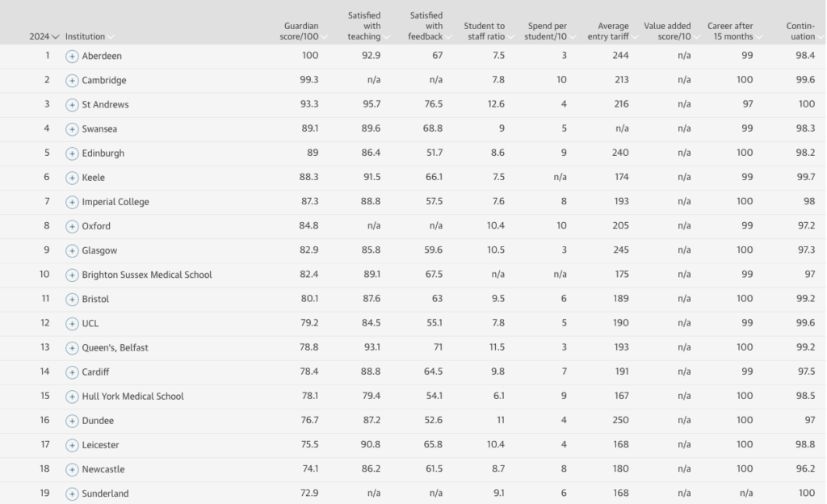Sort by Continuation column header

[x=800, y=31]
